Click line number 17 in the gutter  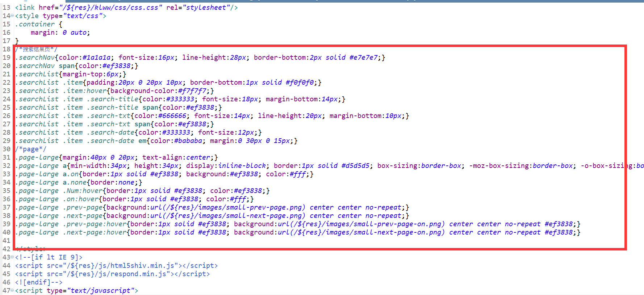(x=7, y=41)
